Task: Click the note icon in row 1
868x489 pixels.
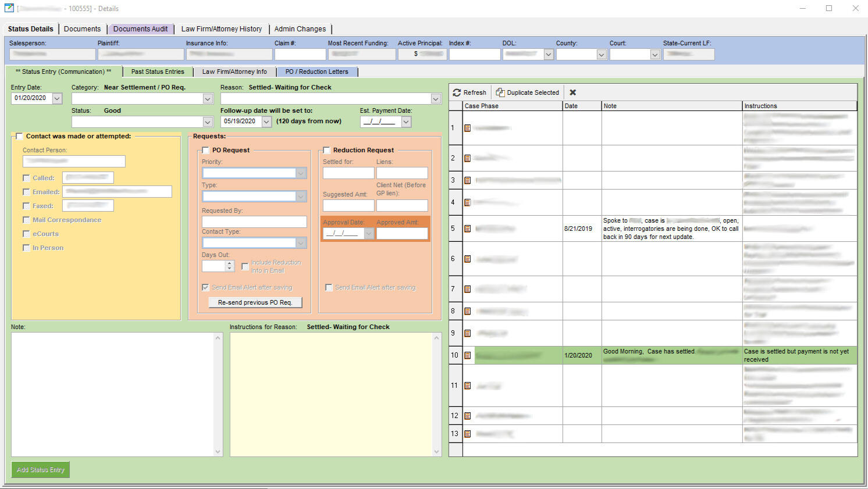Action: pos(467,128)
